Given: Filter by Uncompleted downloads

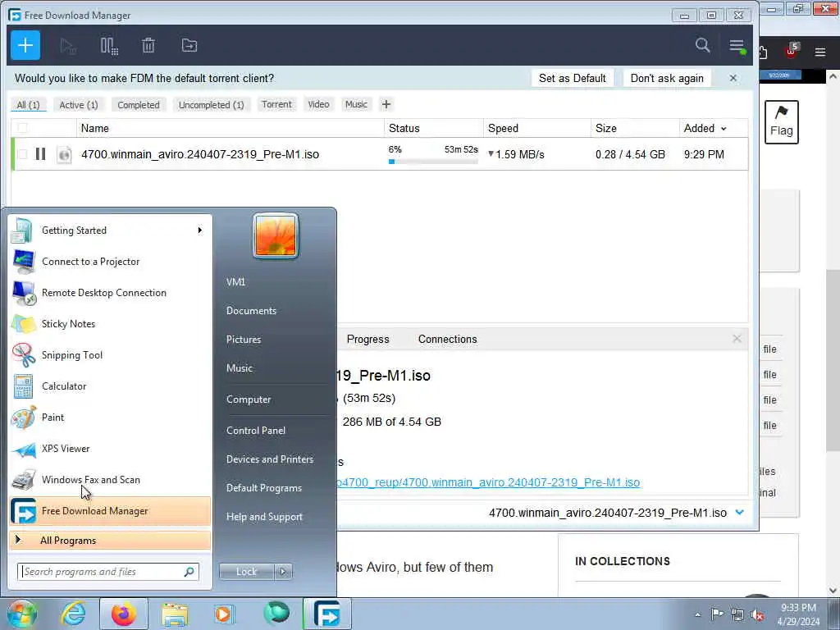Looking at the screenshot, I should point(211,105).
